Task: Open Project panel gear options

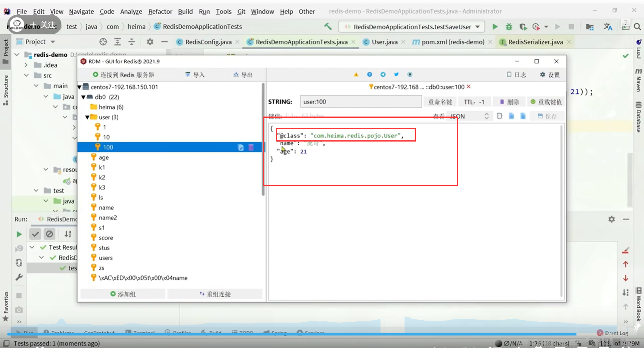Action: 150,42
